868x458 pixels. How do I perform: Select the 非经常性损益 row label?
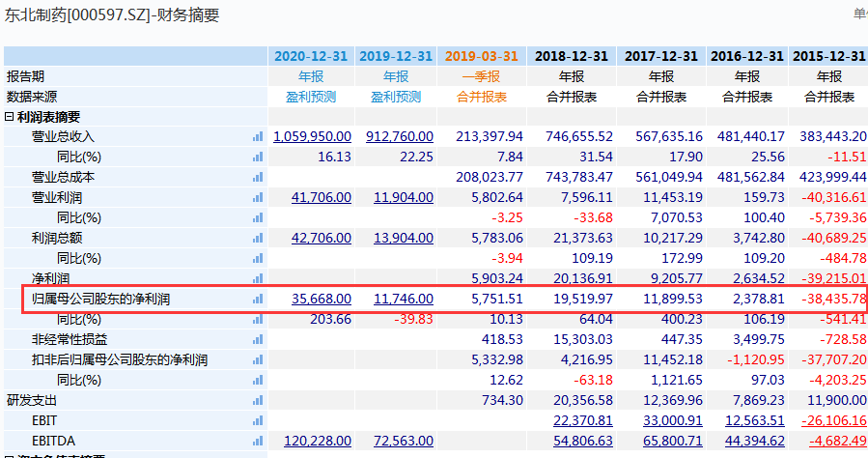point(70,339)
